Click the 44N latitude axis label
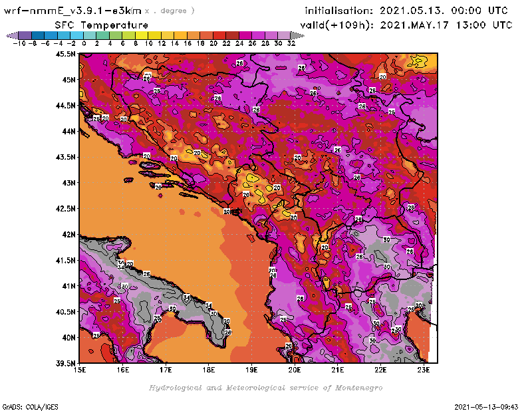 click(69, 131)
